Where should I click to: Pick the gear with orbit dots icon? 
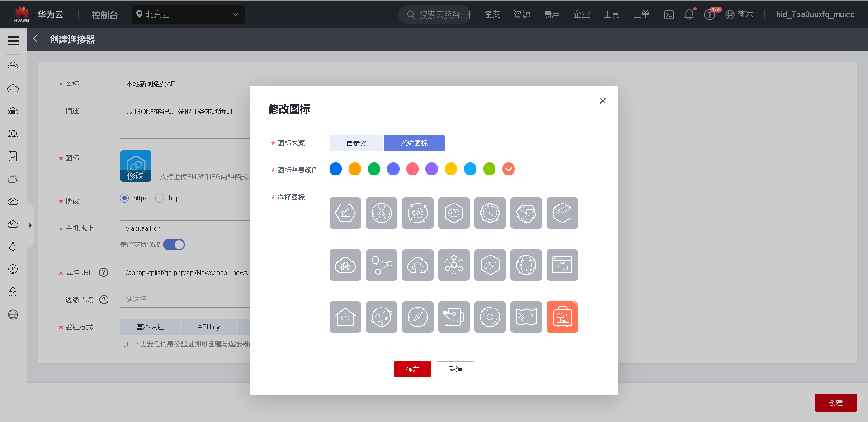[418, 213]
